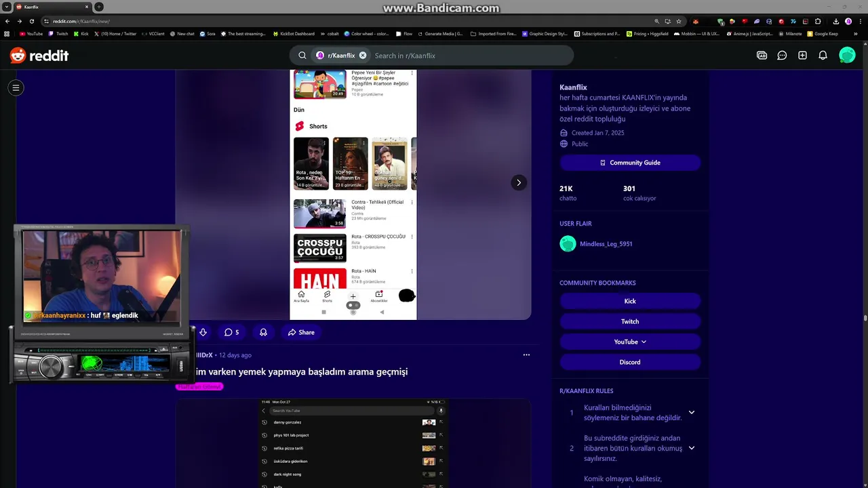The image size is (868, 488).
Task: Click the pink post flair tag
Action: (x=199, y=386)
